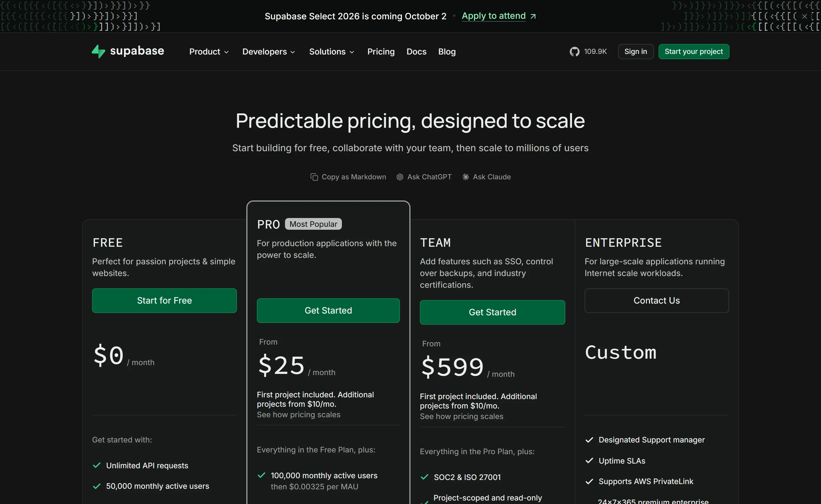Screen dimensions: 821x504
Task: Click the $0 price on Free
Action: click(x=108, y=356)
